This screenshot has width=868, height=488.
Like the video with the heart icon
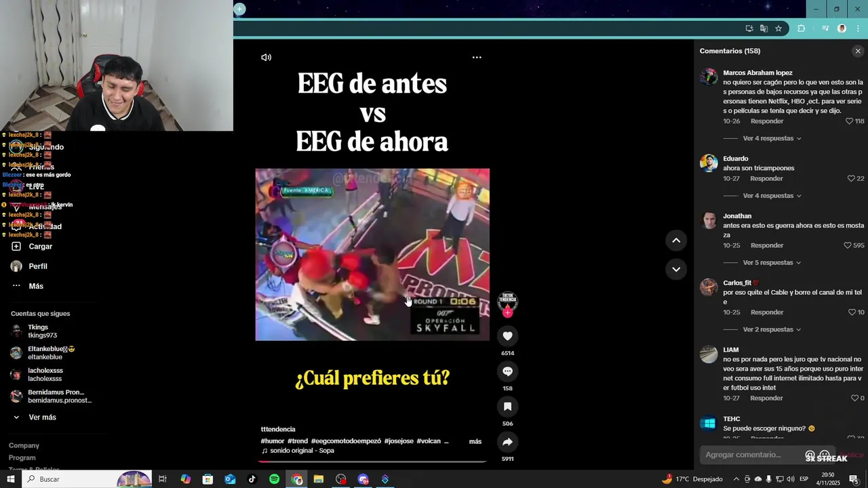coord(507,335)
